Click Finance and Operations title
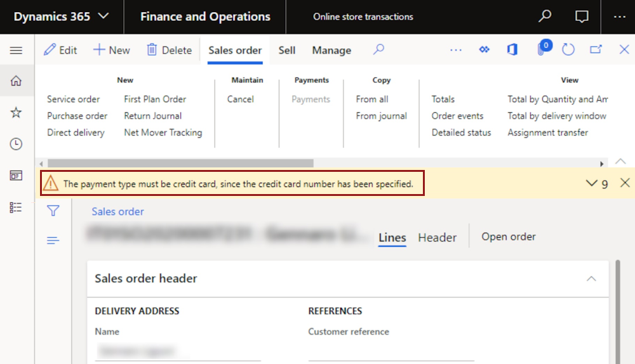Image resolution: width=635 pixels, height=364 pixels. (205, 16)
